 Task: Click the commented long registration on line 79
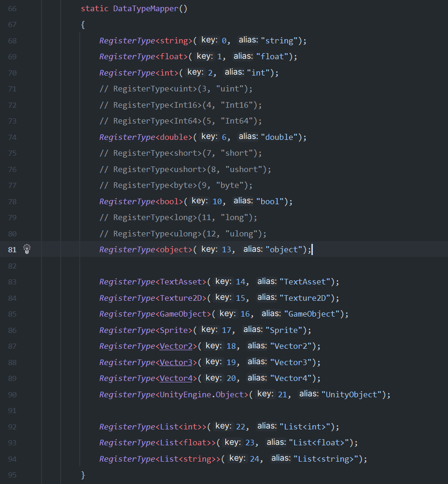178,218
